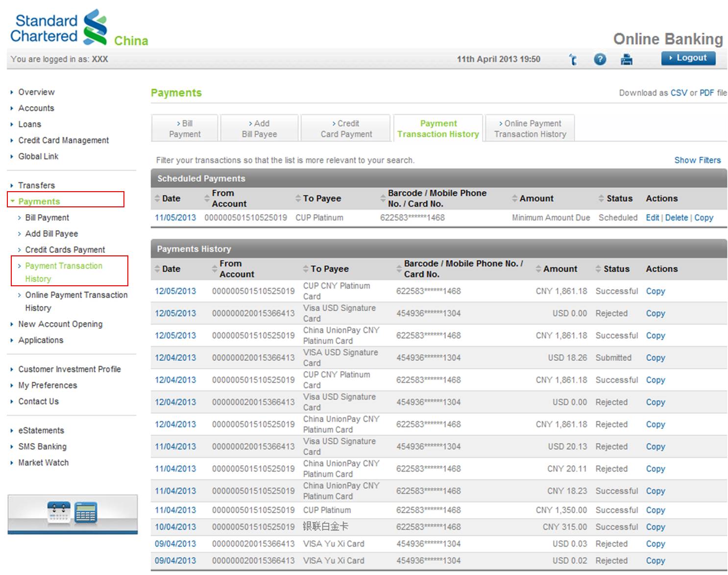The height and width of the screenshot is (575, 728).
Task: Open Contact Us sidebar link
Action: coord(38,401)
